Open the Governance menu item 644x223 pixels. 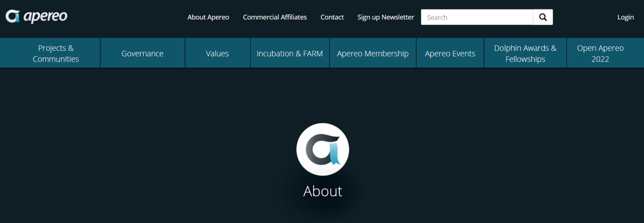142,53
